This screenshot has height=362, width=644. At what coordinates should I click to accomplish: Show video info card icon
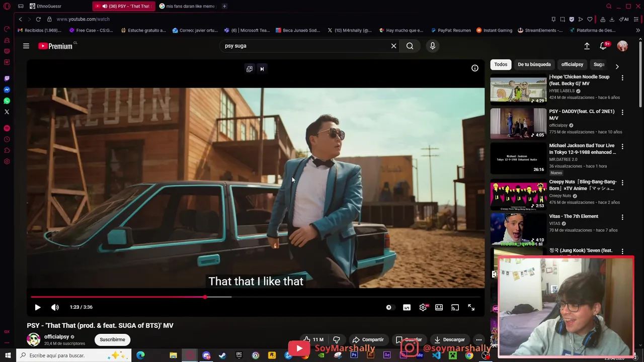click(x=475, y=68)
